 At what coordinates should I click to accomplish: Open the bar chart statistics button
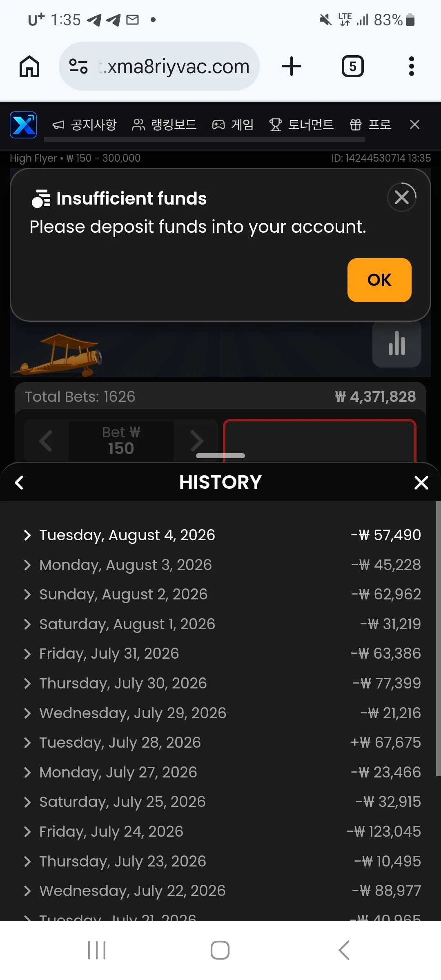397,344
